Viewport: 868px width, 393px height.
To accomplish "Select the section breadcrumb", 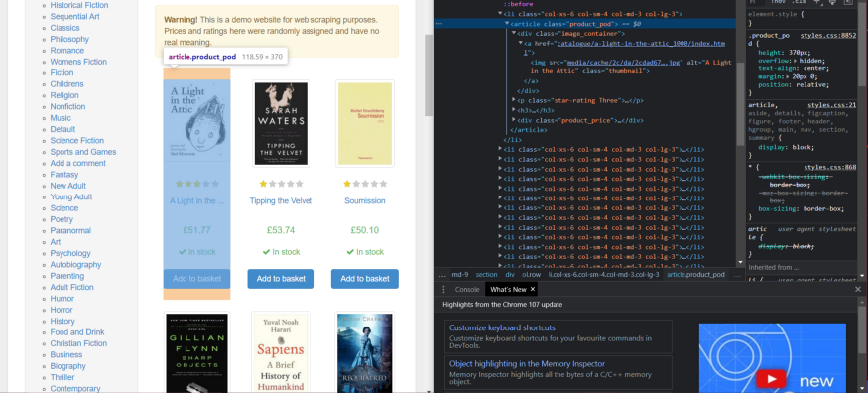I will [487, 275].
